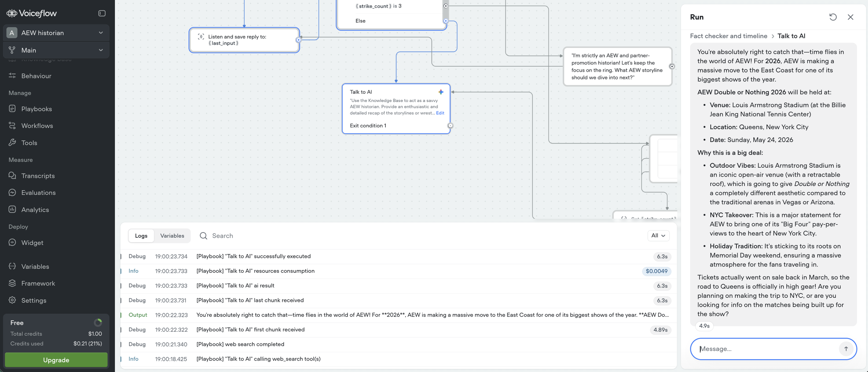
Task: Open the Evaluations section
Action: coord(38,193)
